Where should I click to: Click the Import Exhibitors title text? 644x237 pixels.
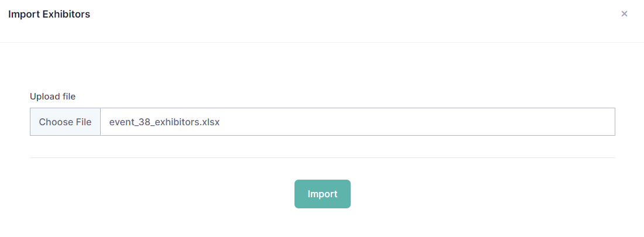(x=49, y=14)
